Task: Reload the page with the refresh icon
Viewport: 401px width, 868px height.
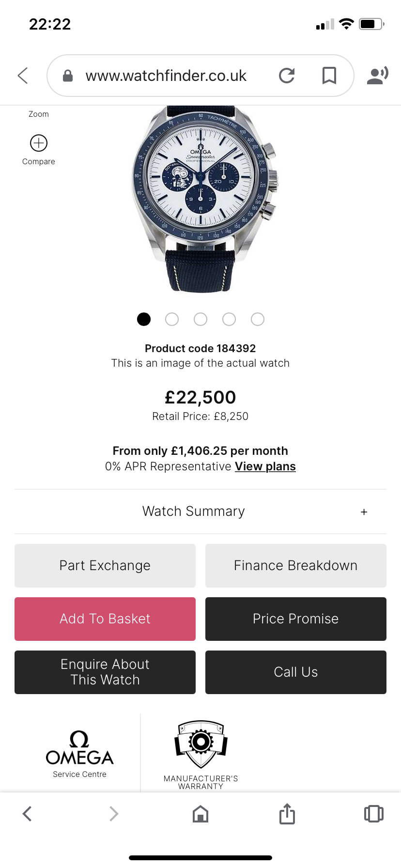Action: [x=287, y=76]
